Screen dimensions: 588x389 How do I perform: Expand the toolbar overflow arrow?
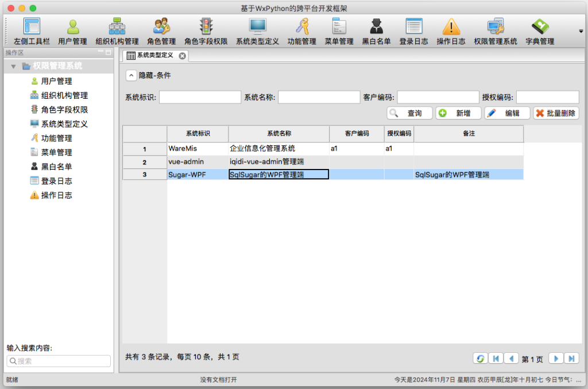tap(581, 32)
